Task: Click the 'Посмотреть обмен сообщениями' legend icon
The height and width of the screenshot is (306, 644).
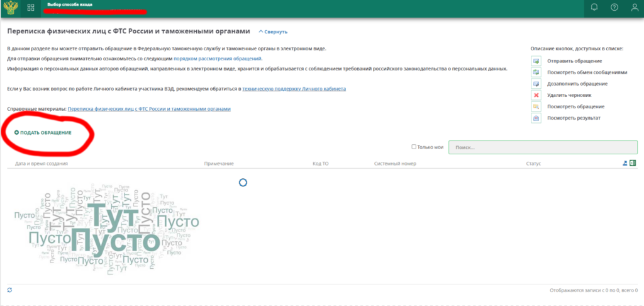Action: 536,72
